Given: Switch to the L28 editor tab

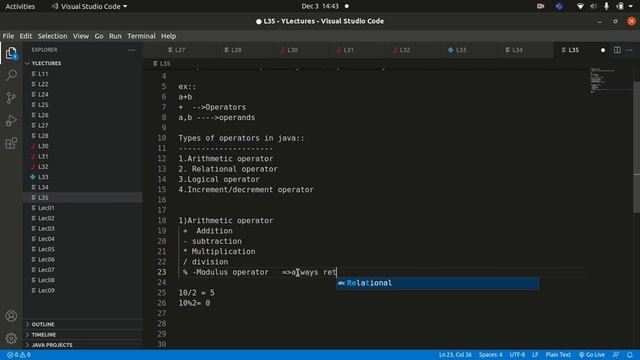Looking at the screenshot, I should [233, 50].
